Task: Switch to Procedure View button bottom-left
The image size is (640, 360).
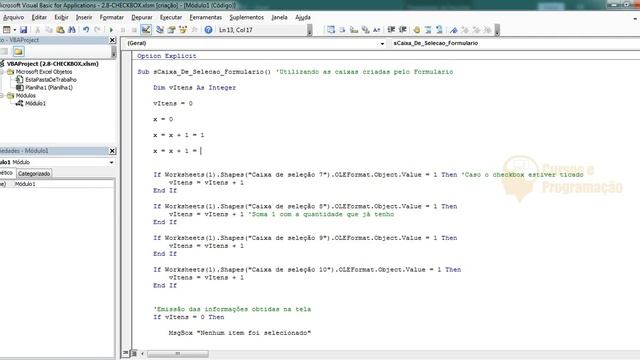Action: [126, 353]
